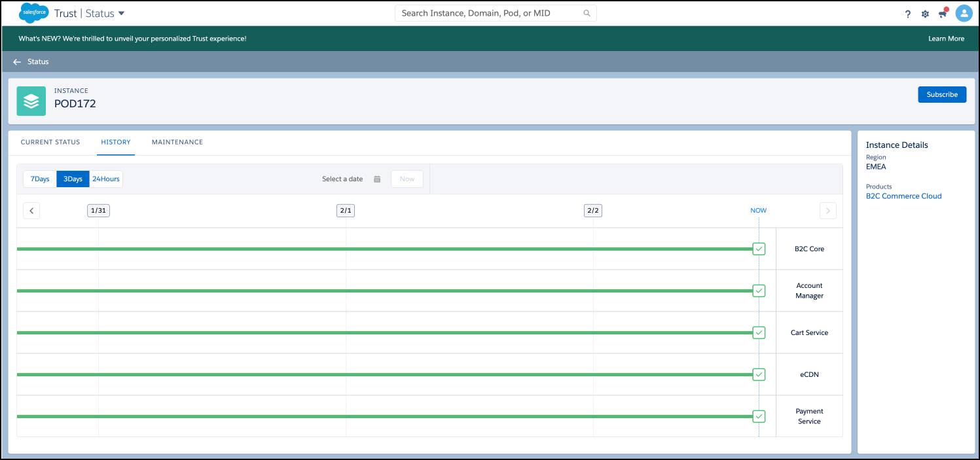Click the eCDN green checkmark indicator
The width and height of the screenshot is (980, 460).
(x=759, y=374)
